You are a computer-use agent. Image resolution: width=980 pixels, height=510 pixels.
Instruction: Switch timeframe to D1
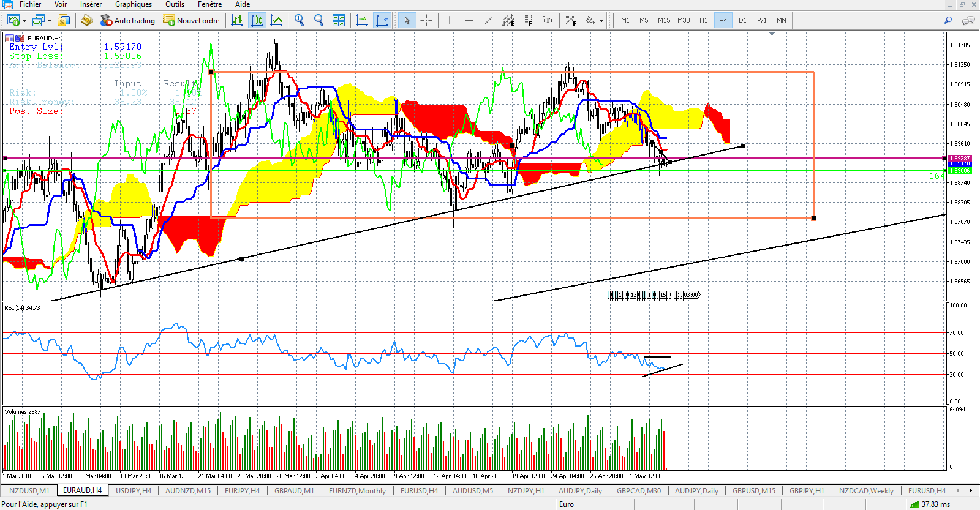click(x=742, y=20)
